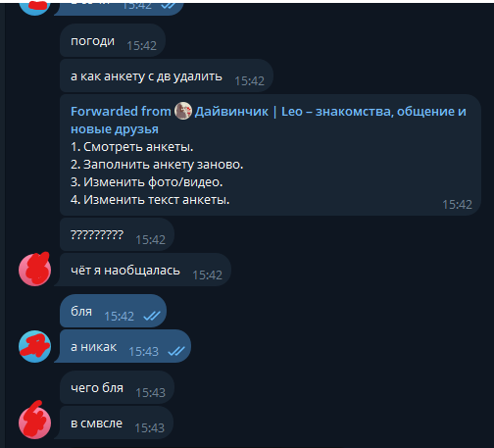Select the "чего бля" message bubble
494x448 pixels.
[117, 388]
